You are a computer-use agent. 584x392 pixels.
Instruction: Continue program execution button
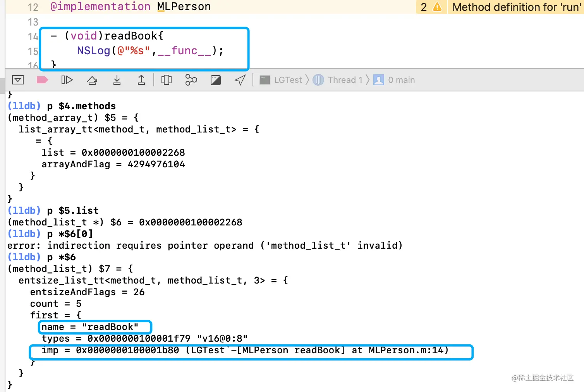click(x=67, y=80)
